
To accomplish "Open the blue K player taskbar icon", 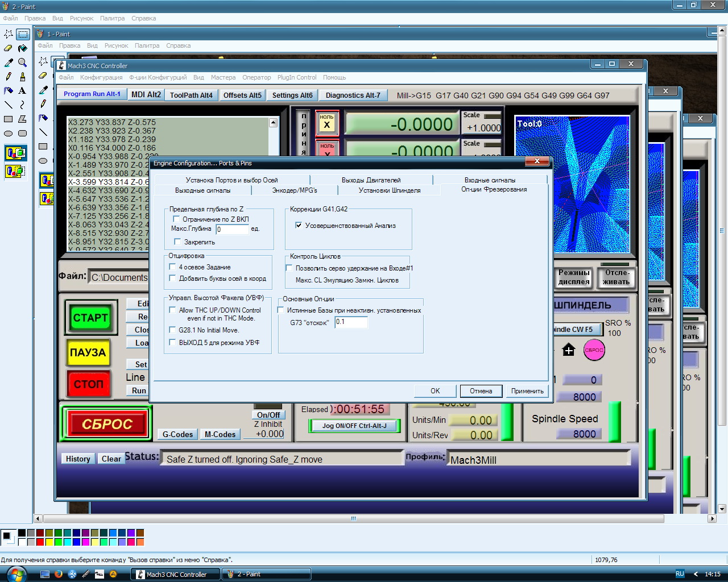I will [x=72, y=574].
